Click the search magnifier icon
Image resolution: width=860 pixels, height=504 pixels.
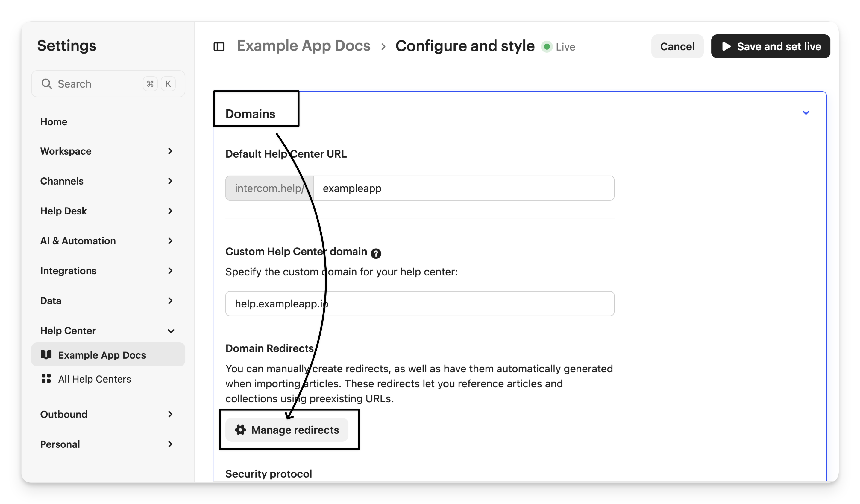tap(46, 84)
